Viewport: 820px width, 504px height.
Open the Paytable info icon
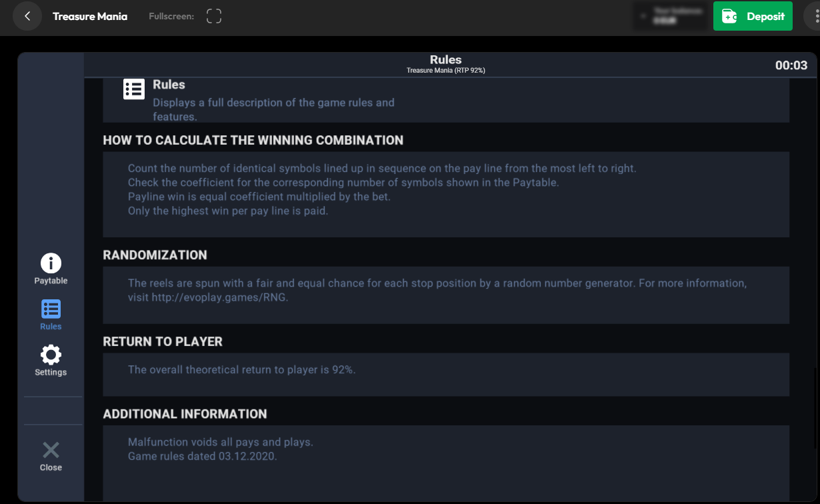pos(51,263)
